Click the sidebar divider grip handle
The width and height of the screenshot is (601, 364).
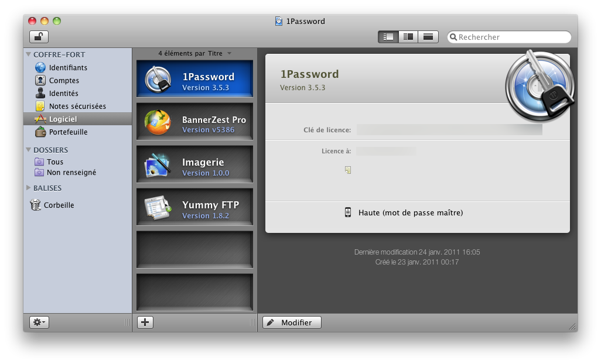(127, 322)
